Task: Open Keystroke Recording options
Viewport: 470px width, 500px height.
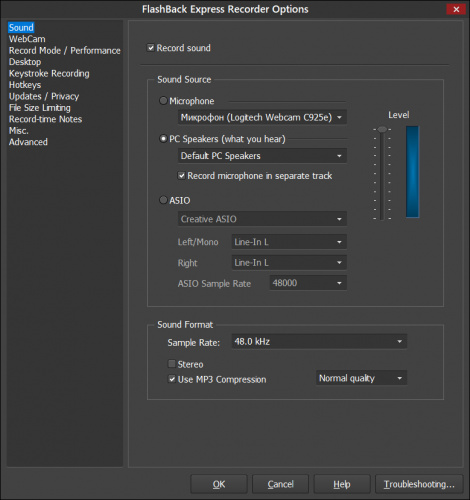Action: pyautogui.click(x=49, y=73)
